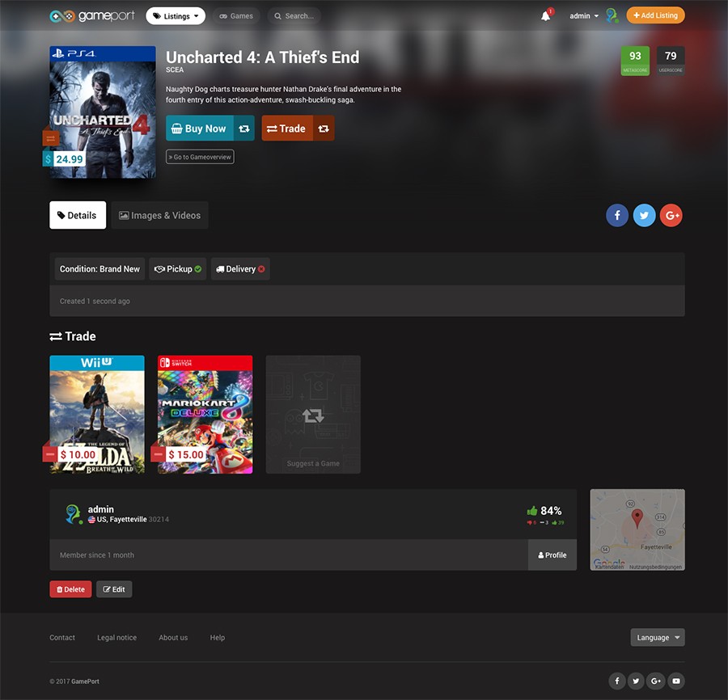Click the refresh icon beside Buy Now
728x700 pixels.
(x=243, y=129)
